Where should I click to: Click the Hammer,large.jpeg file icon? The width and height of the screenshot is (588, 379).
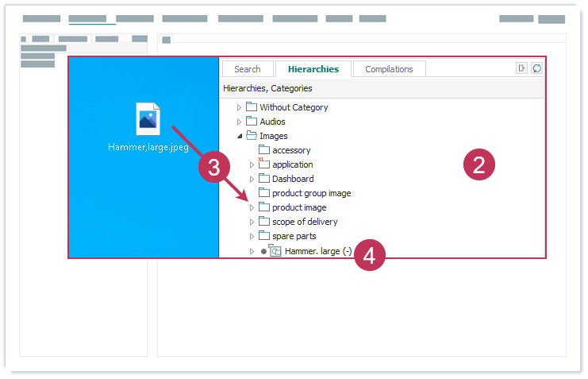(148, 120)
